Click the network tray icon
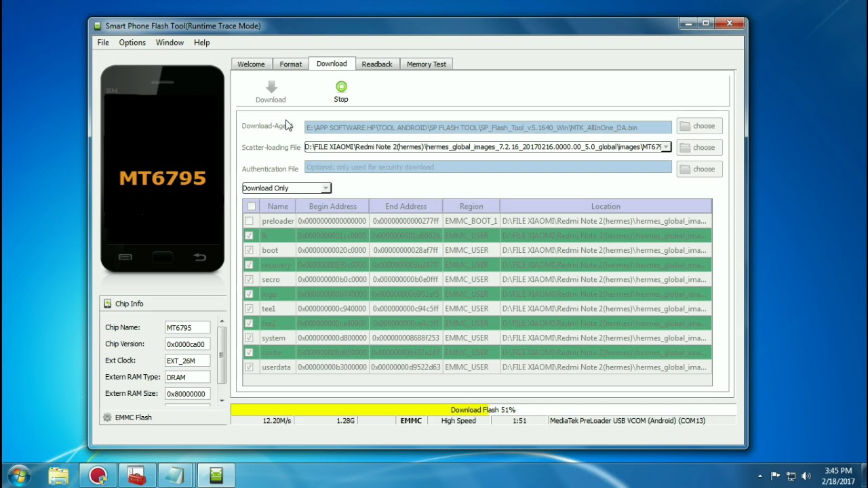Screen dimensions: 868x488 pyautogui.click(x=791, y=476)
